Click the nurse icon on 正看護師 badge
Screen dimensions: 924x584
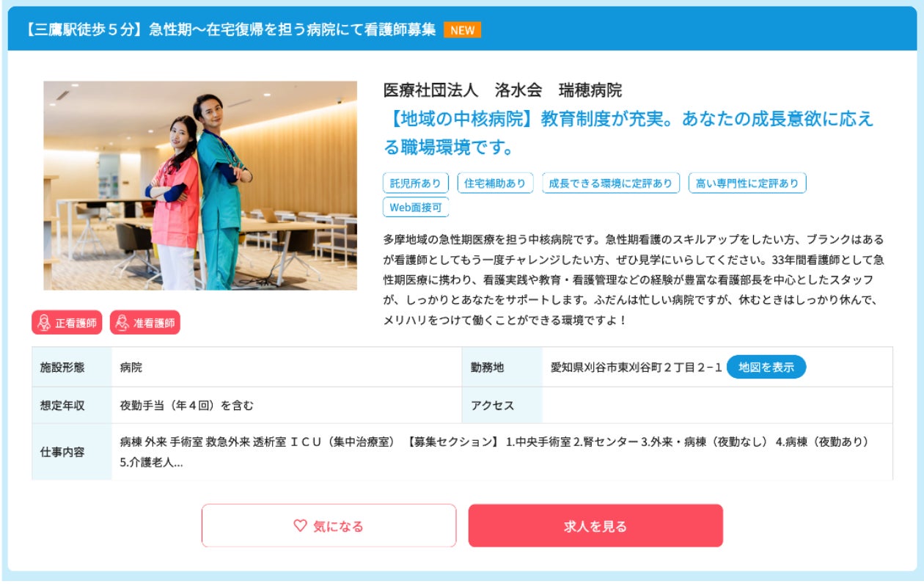[44, 323]
